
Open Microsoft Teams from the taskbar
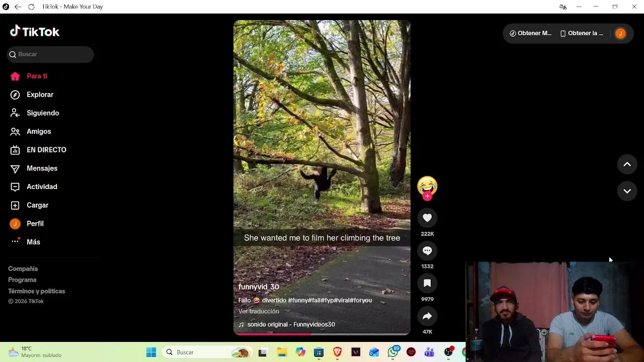pyautogui.click(x=430, y=352)
